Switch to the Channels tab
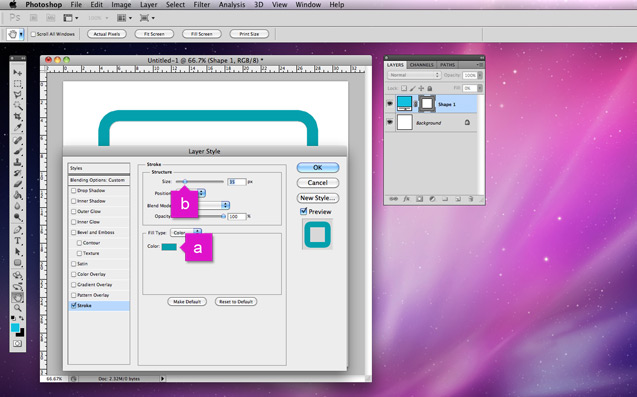The image size is (637, 397). pos(421,65)
